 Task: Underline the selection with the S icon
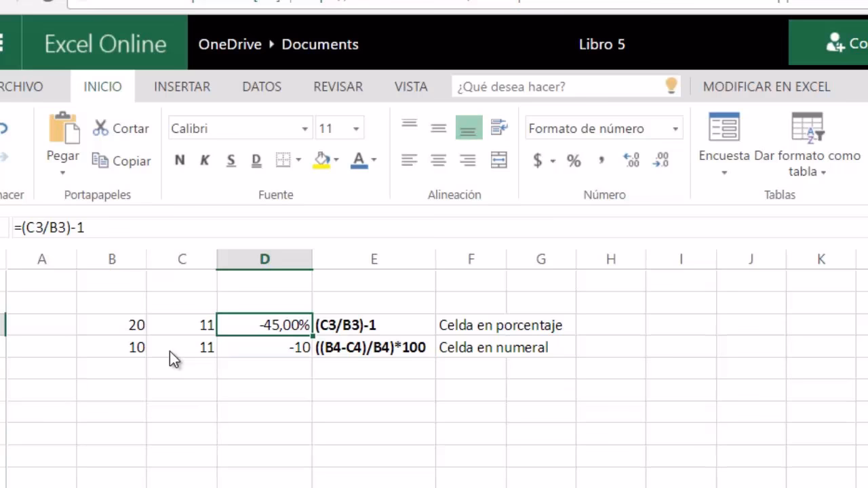tap(231, 160)
